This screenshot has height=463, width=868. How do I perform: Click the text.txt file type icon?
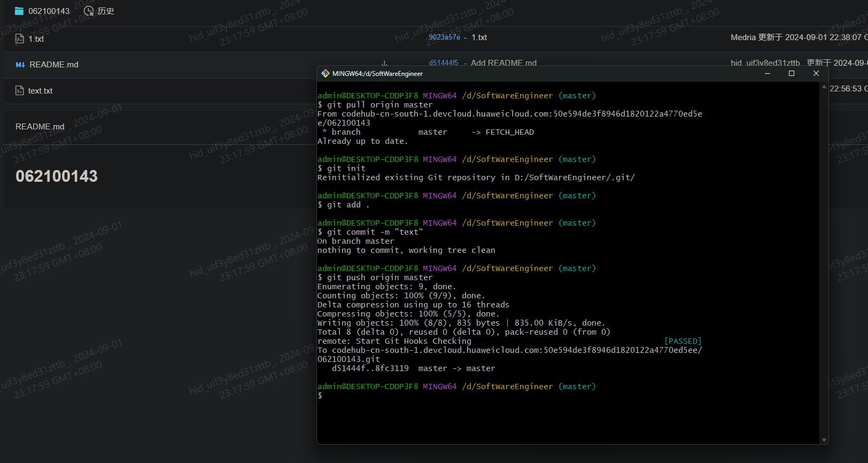pyautogui.click(x=20, y=91)
